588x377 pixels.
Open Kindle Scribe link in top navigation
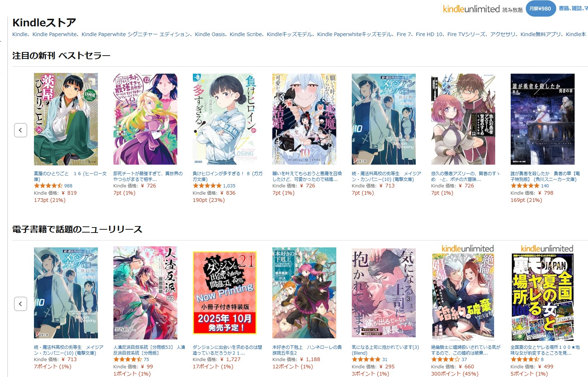coord(246,34)
